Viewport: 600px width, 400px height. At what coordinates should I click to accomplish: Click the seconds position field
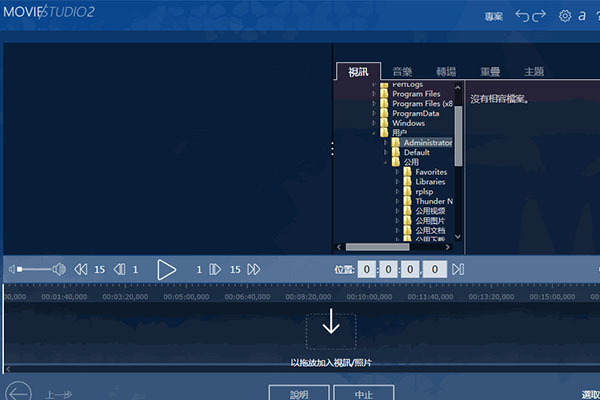[410, 269]
